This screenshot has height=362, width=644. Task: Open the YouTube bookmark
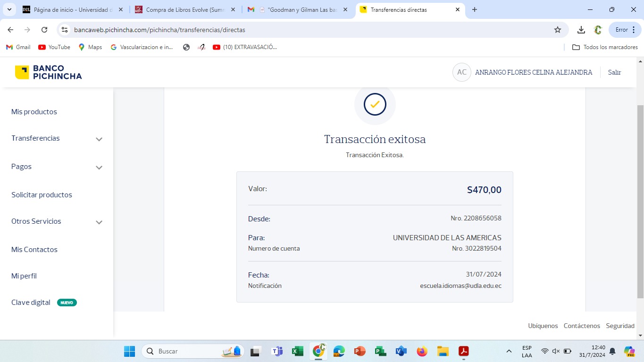pyautogui.click(x=54, y=47)
